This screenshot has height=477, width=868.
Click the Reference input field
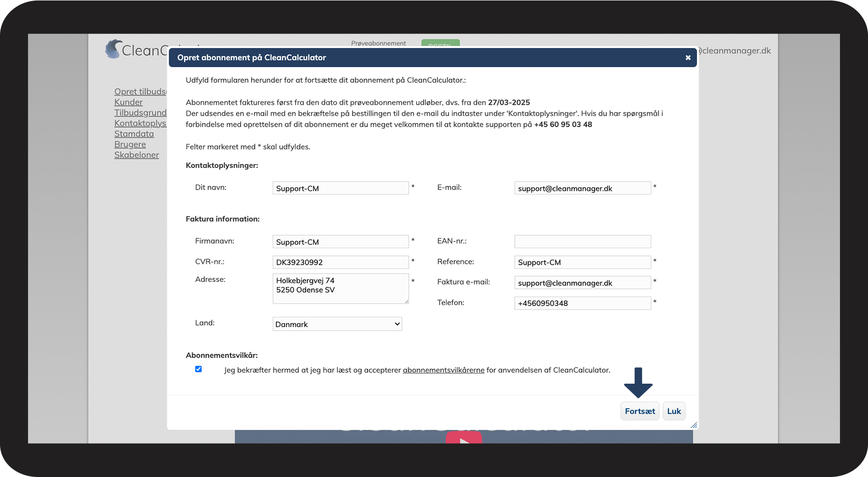[583, 262]
